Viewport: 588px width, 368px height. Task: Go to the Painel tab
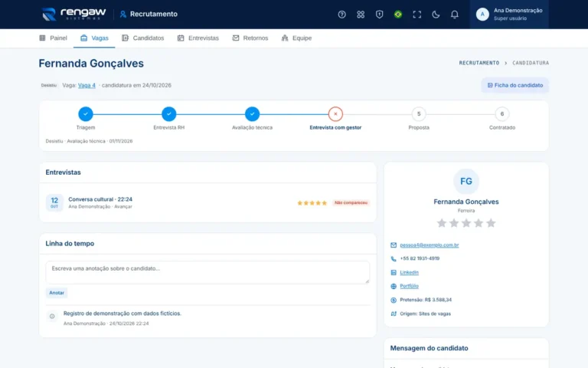tap(54, 38)
